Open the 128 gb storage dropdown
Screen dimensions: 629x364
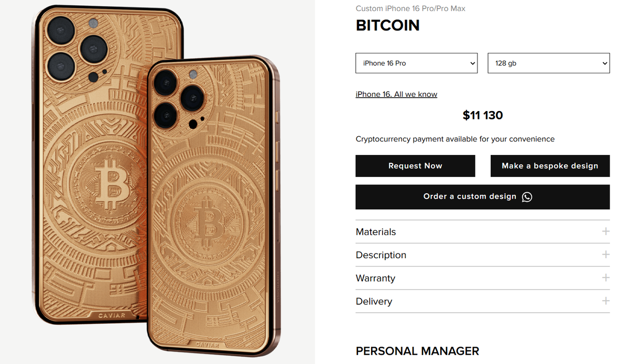pos(548,63)
